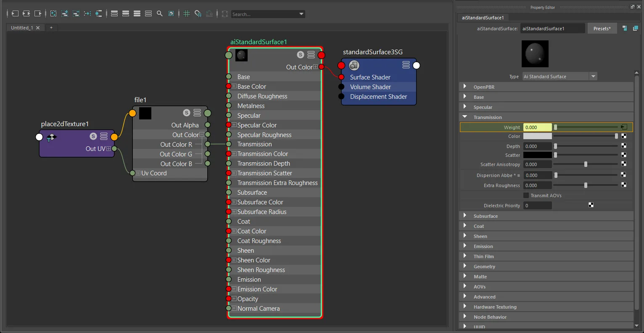Add a new graph tab

(51, 28)
